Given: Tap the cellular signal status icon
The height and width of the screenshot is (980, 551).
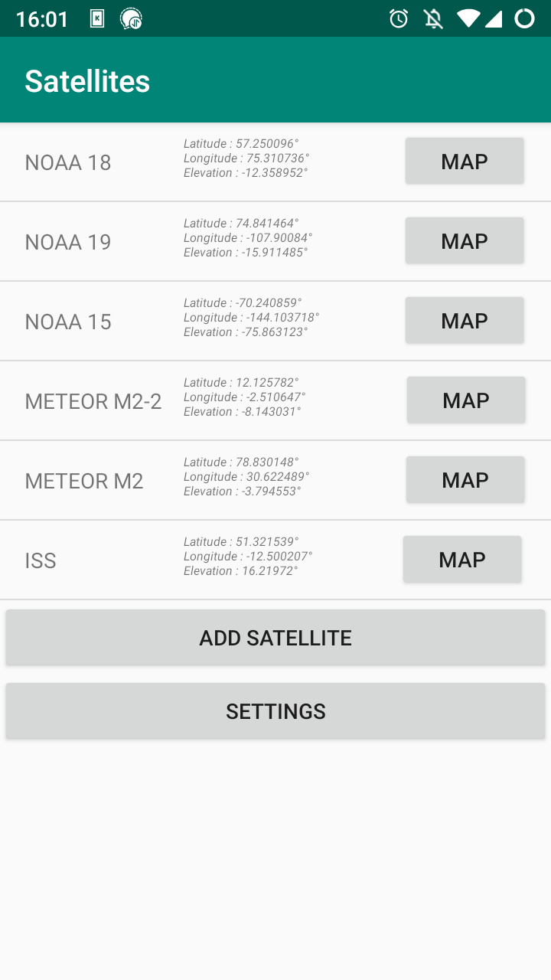Looking at the screenshot, I should [x=494, y=19].
